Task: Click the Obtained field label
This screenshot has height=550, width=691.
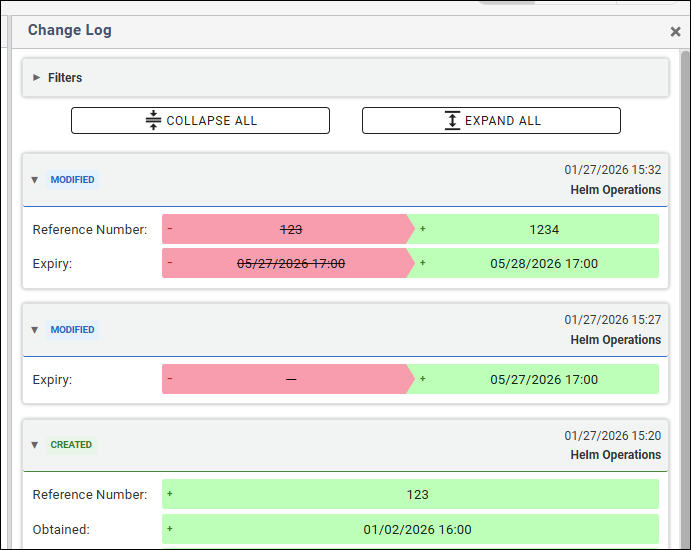Action: (x=61, y=529)
